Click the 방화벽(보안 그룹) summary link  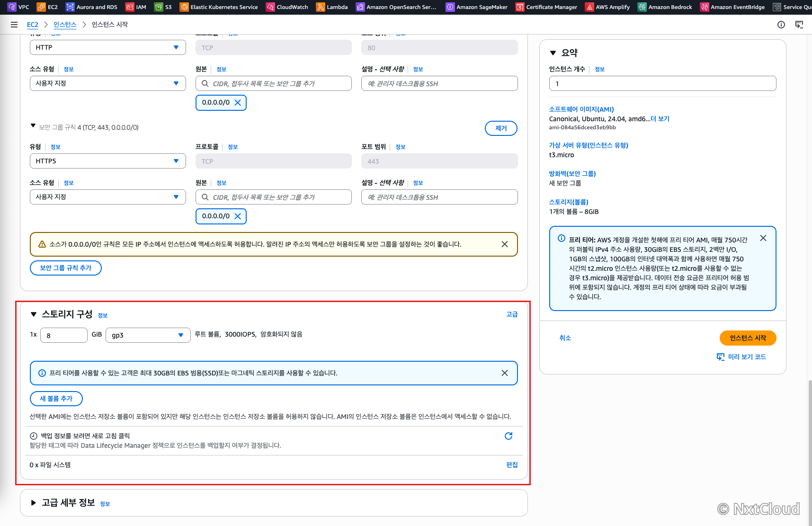coord(572,174)
